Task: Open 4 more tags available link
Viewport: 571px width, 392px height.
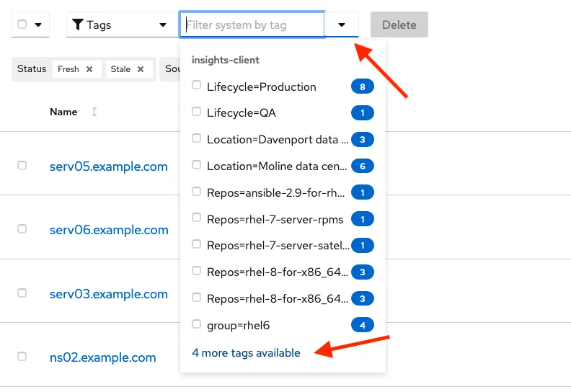Action: point(246,352)
